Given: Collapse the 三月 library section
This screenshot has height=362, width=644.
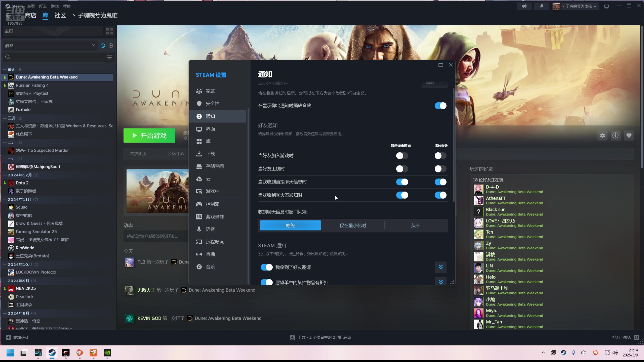Looking at the screenshot, I should [x=5, y=118].
